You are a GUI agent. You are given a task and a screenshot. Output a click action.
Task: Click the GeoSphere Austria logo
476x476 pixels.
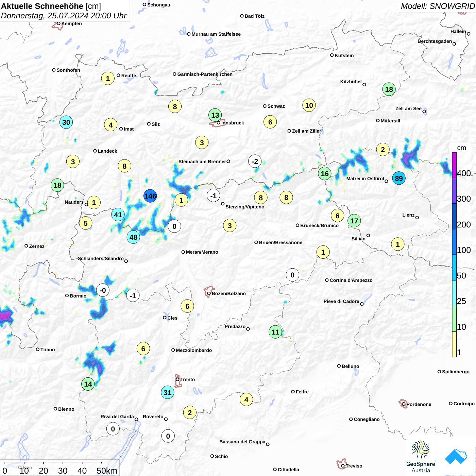click(x=421, y=457)
